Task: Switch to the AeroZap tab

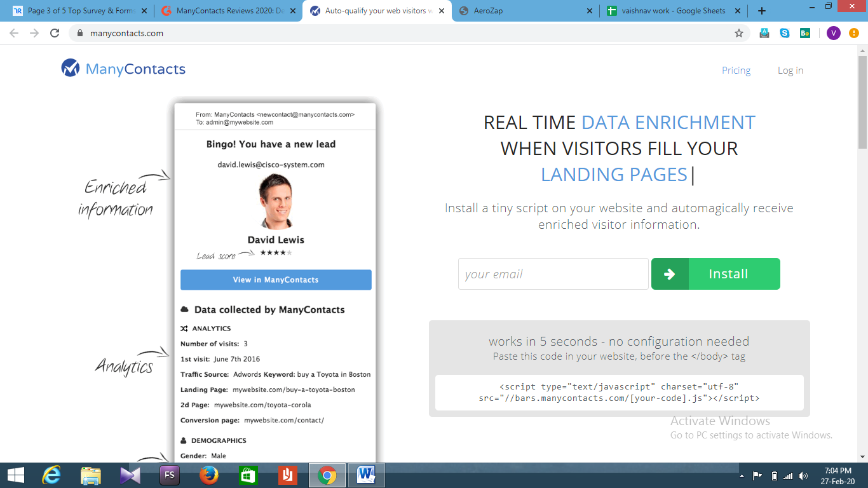Action: coord(526,11)
